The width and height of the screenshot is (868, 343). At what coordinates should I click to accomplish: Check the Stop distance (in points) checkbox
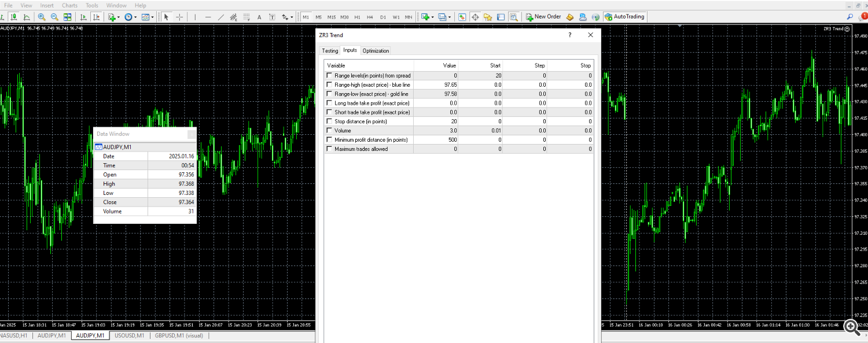click(x=330, y=121)
